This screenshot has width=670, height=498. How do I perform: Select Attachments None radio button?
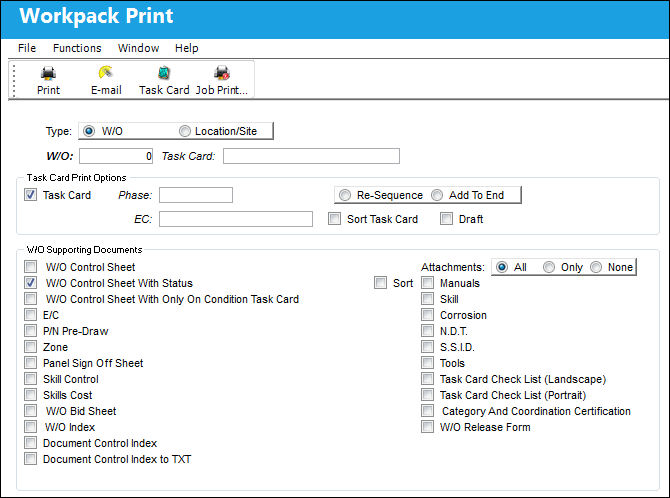pos(596,267)
